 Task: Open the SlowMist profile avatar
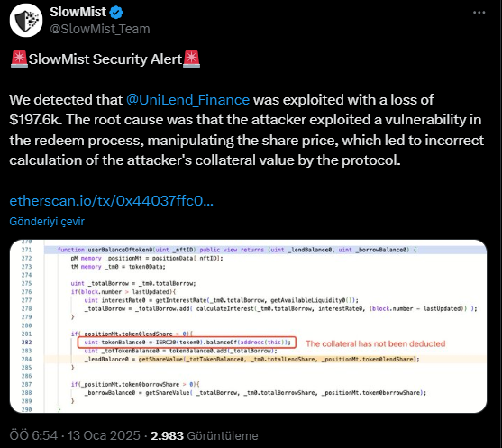tap(26, 21)
